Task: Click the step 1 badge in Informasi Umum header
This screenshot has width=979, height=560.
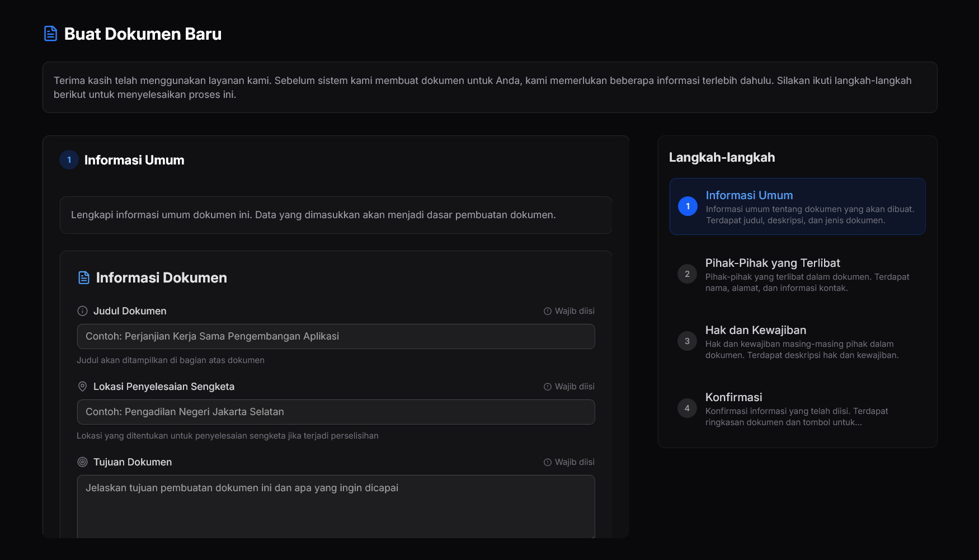Action: click(69, 160)
